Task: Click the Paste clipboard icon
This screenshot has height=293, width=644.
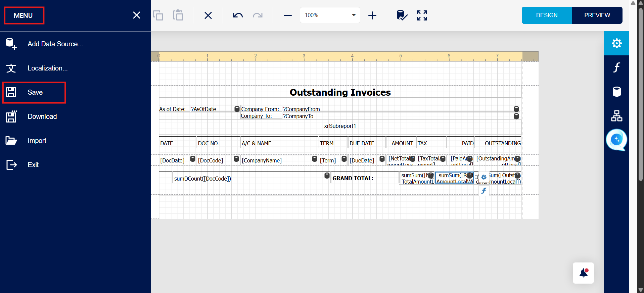Action: pyautogui.click(x=178, y=15)
